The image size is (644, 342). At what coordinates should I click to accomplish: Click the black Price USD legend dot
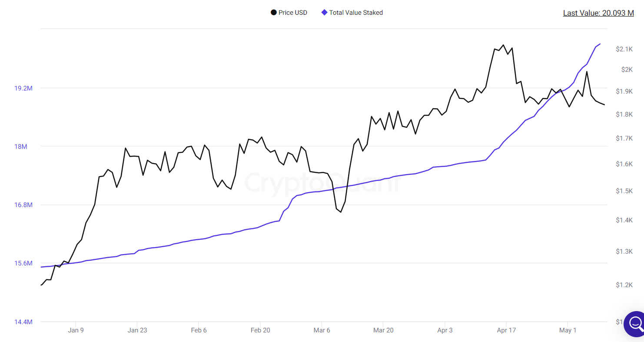(273, 13)
